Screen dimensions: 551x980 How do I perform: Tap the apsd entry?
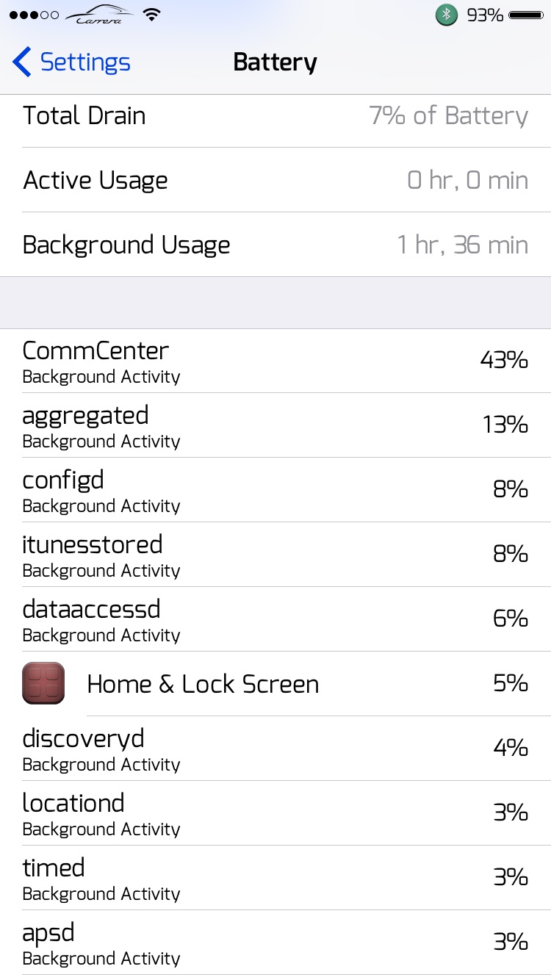point(275,943)
